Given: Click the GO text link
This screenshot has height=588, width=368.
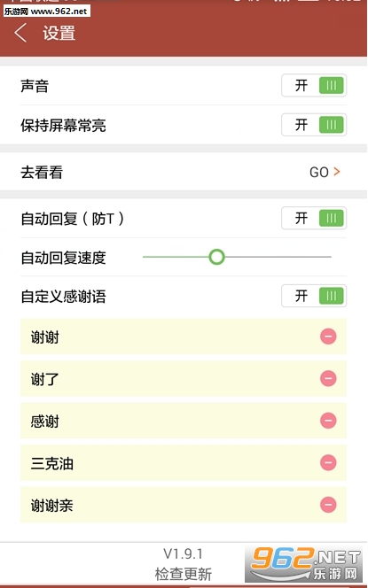Looking at the screenshot, I should (319, 172).
